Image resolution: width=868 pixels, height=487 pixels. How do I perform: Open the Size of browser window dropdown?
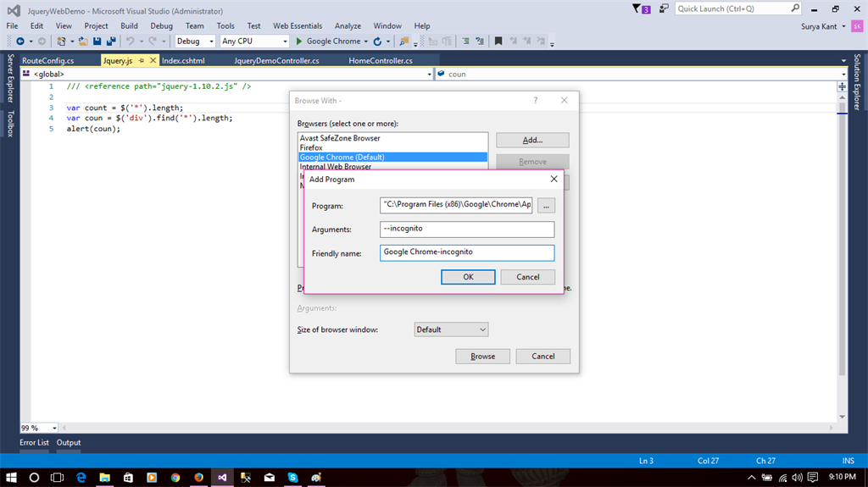451,329
